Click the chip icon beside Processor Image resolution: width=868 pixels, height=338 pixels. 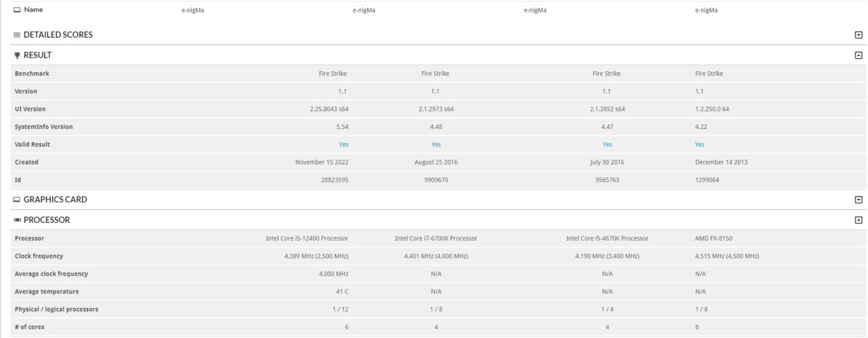point(17,220)
